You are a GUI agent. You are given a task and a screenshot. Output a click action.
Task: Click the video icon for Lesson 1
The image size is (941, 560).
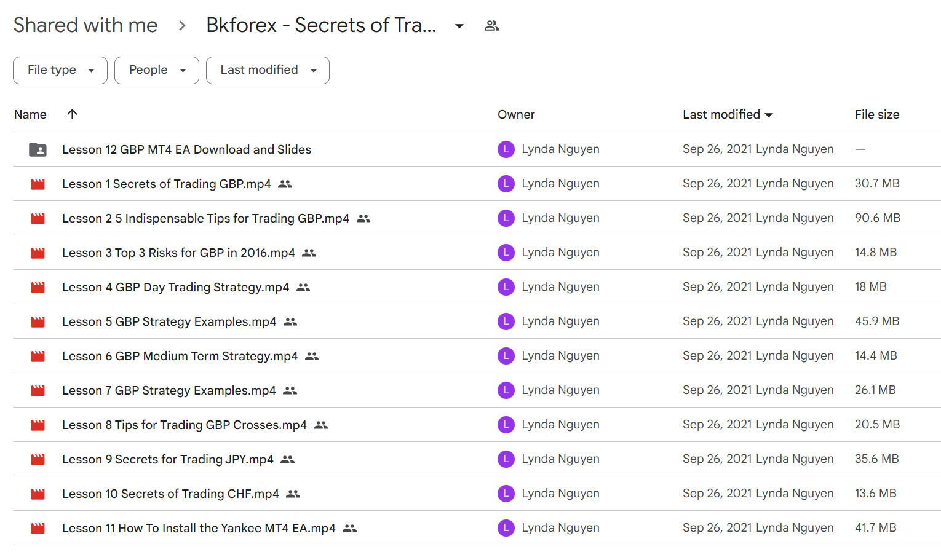(x=38, y=184)
